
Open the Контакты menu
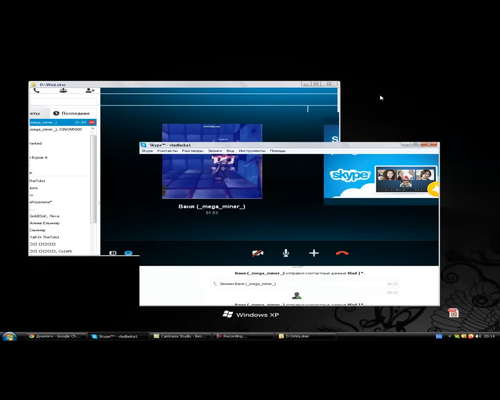pyautogui.click(x=167, y=151)
